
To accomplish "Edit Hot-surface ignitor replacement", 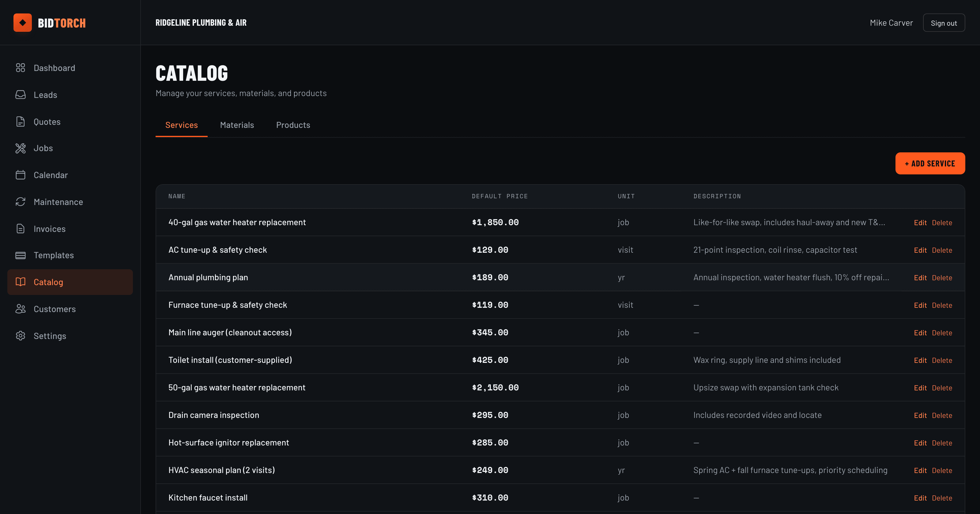I will pos(920,443).
